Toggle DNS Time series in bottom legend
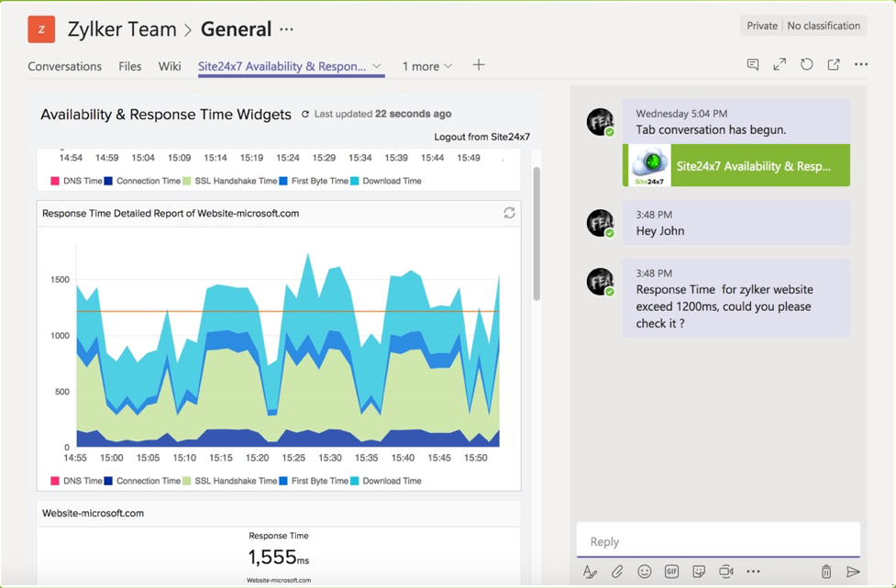896x588 pixels. pos(76,481)
